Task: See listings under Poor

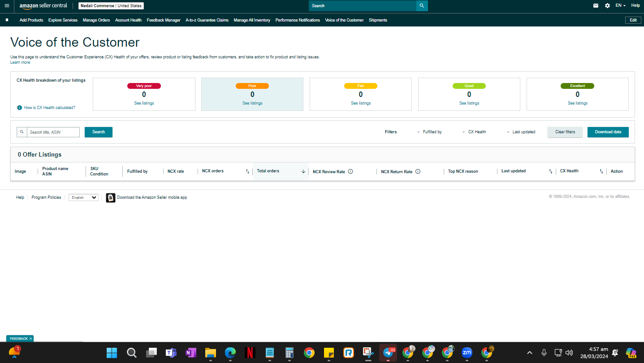Action: 252,103
